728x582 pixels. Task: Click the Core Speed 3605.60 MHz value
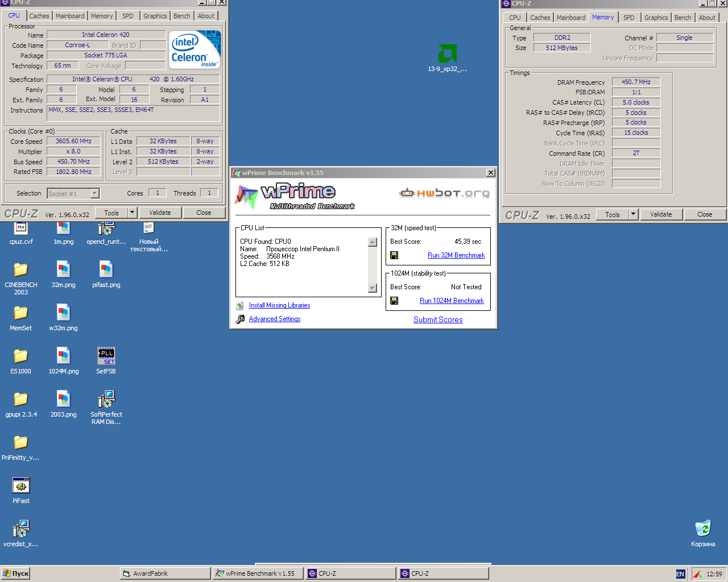(73, 141)
